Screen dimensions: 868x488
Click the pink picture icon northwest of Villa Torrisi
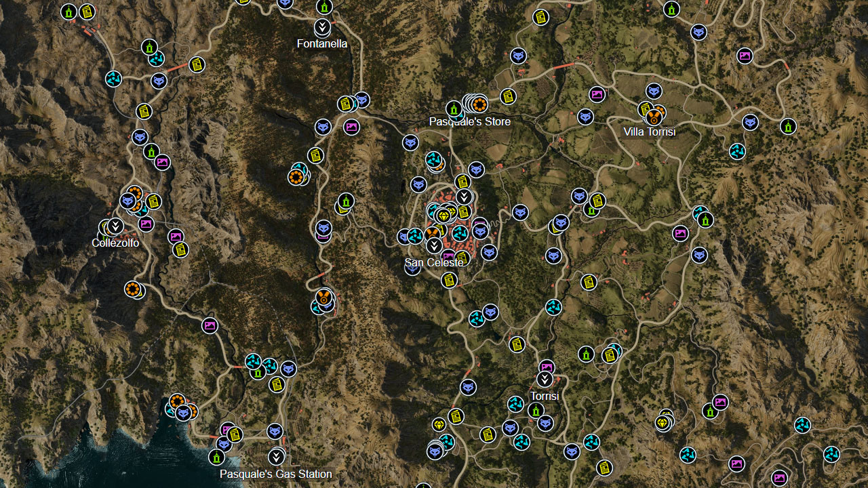[x=597, y=94]
